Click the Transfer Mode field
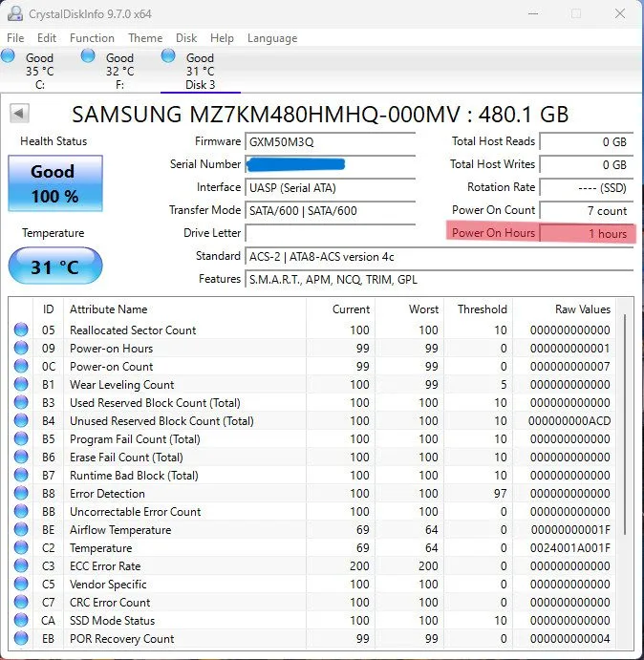 click(x=330, y=210)
